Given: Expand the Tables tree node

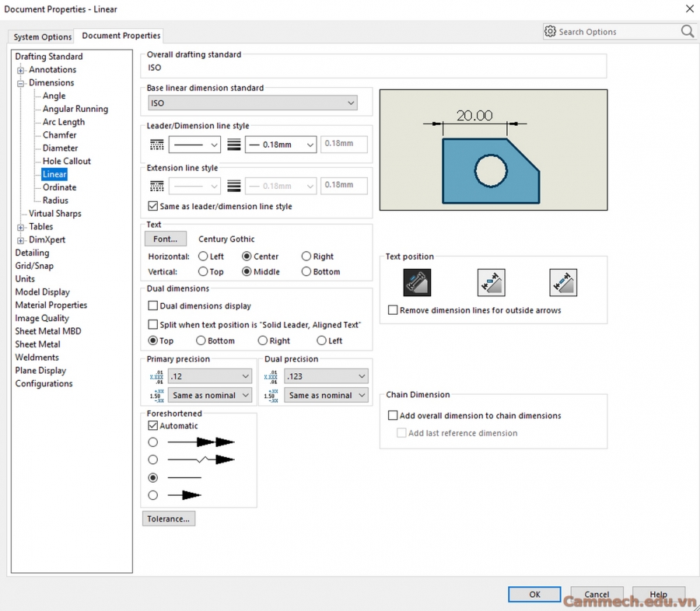Looking at the screenshot, I should click(x=20, y=228).
